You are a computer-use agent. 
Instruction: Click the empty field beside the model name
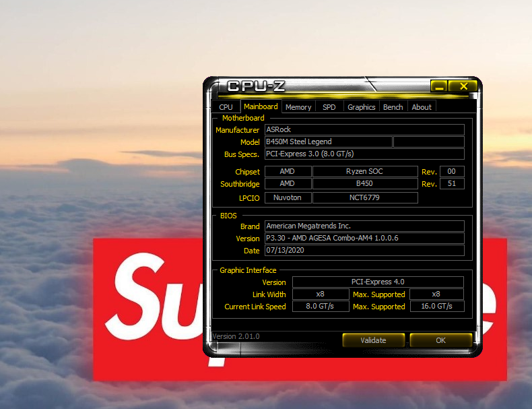pos(429,142)
